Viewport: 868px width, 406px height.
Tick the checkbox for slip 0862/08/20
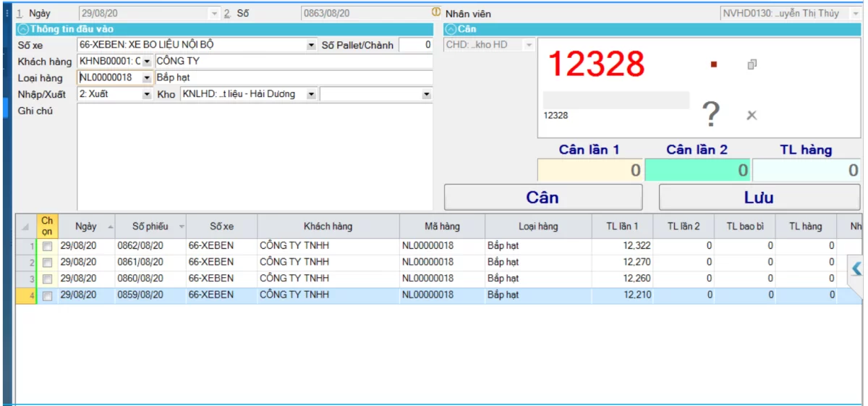point(47,246)
